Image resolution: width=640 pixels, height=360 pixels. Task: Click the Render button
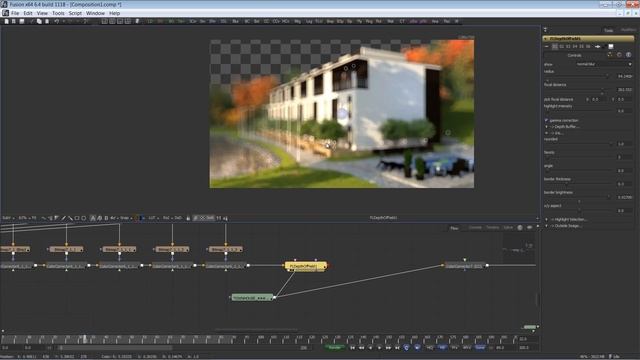334,347
